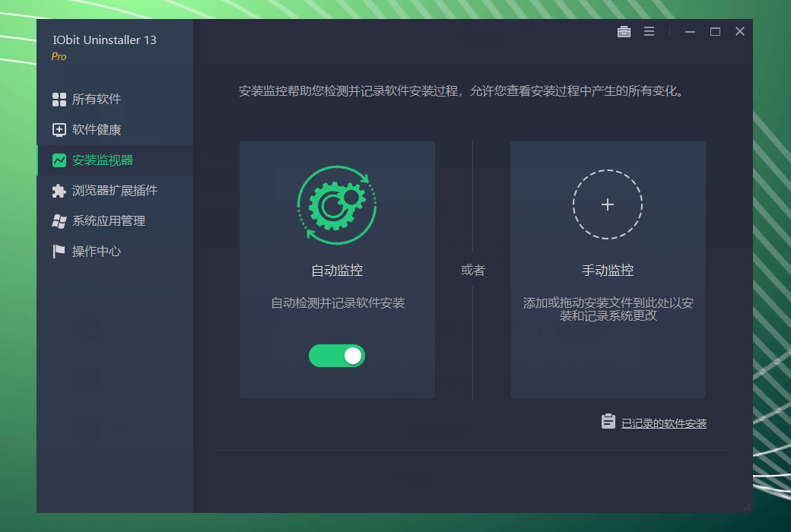
Task: Click the 软件健康 monitor icon
Action: 59,130
